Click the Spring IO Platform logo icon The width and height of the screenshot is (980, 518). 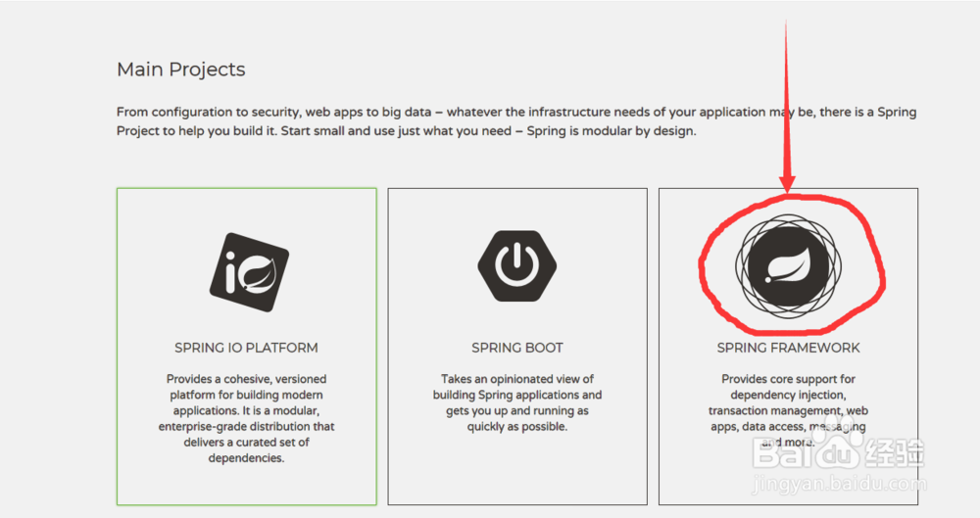click(249, 272)
